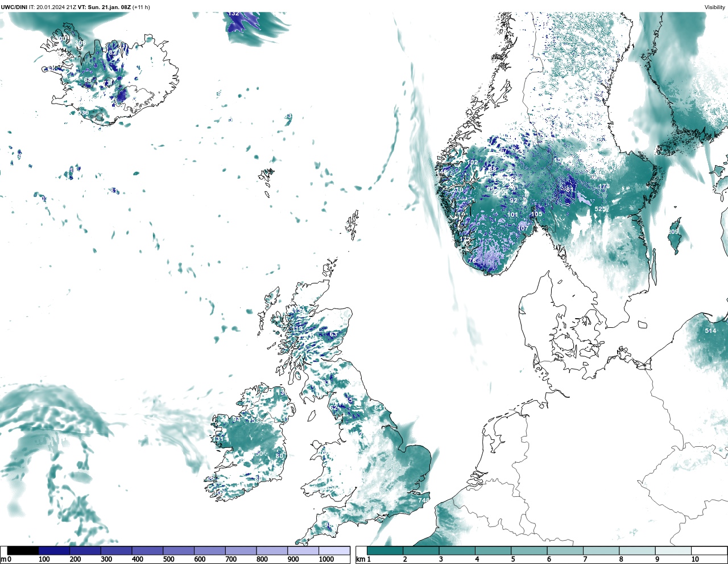728x564 pixels.
Task: Click the "Sun. 21.jan. 08Z" valid time
Action: [109, 7]
